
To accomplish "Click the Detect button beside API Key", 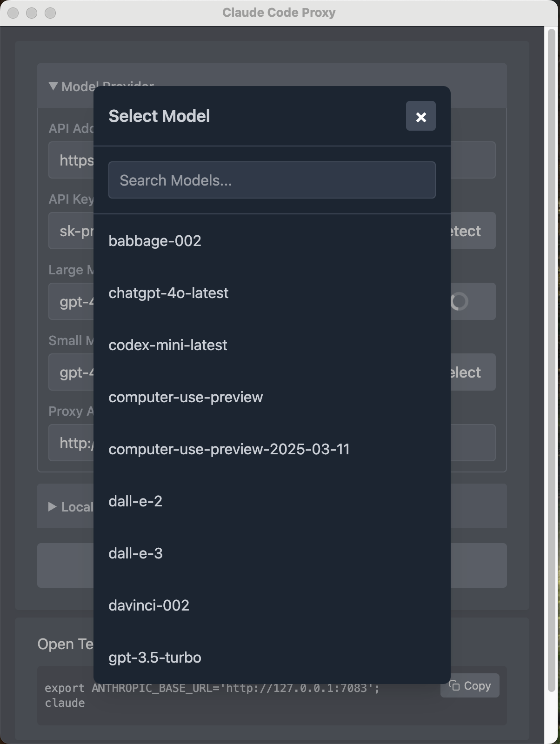I will [473, 231].
